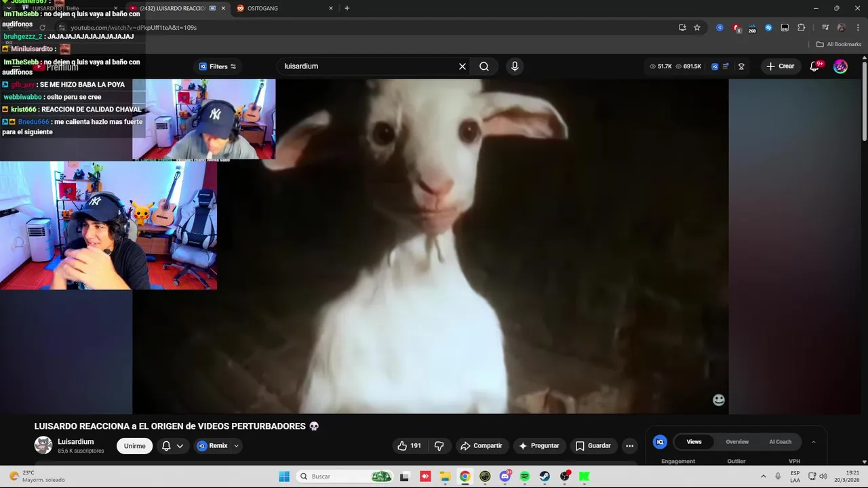Viewport: 868px width, 488px height.
Task: Click the Compartir share button
Action: pyautogui.click(x=481, y=446)
